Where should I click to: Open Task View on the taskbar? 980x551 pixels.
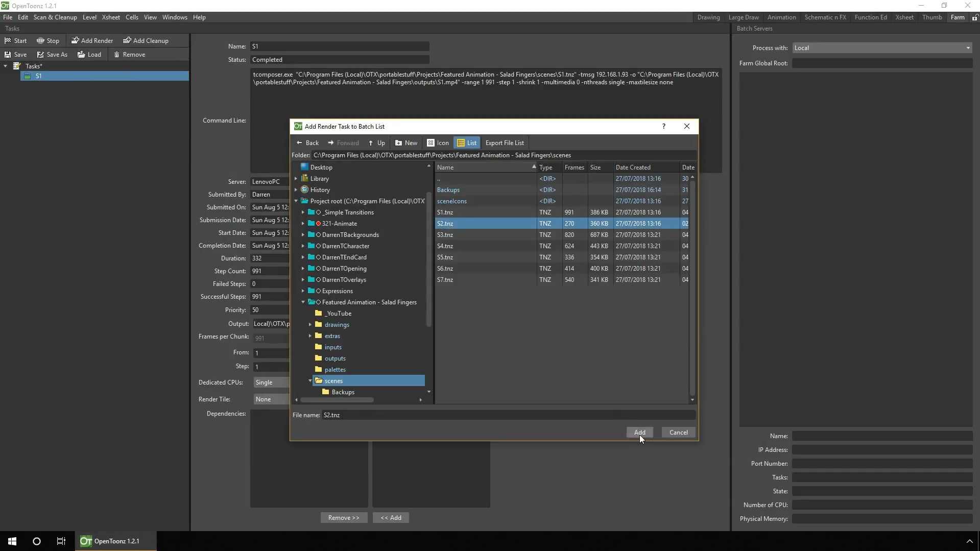pos(61,541)
